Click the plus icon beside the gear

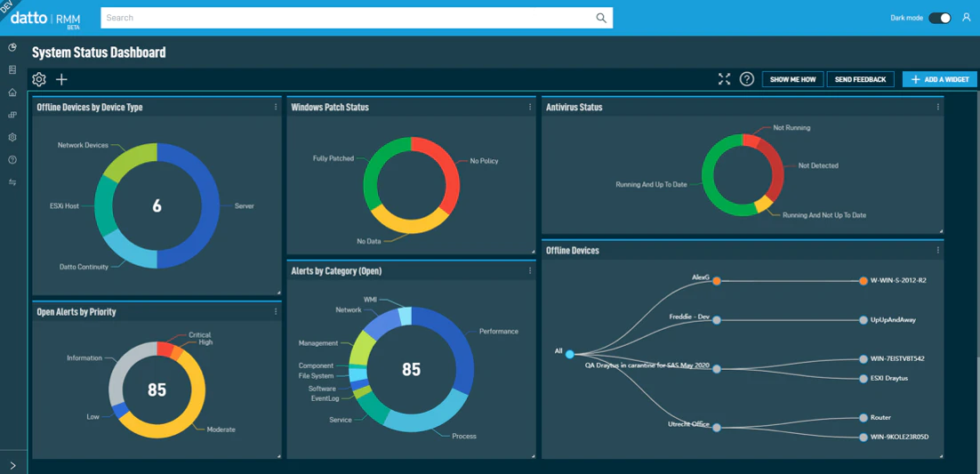point(61,79)
